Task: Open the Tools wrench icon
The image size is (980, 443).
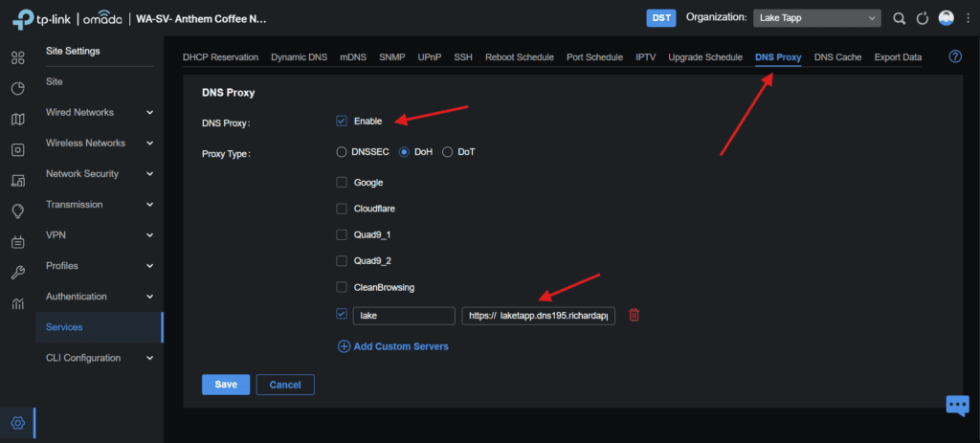Action: pos(18,273)
